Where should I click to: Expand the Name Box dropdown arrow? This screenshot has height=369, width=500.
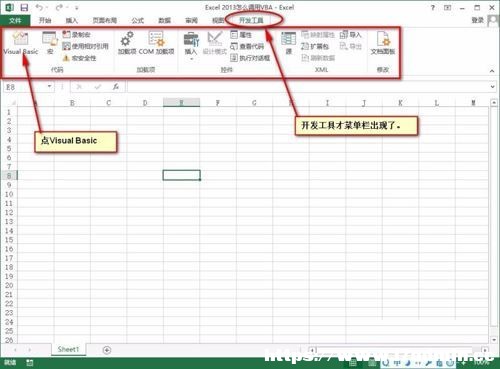(x=49, y=87)
